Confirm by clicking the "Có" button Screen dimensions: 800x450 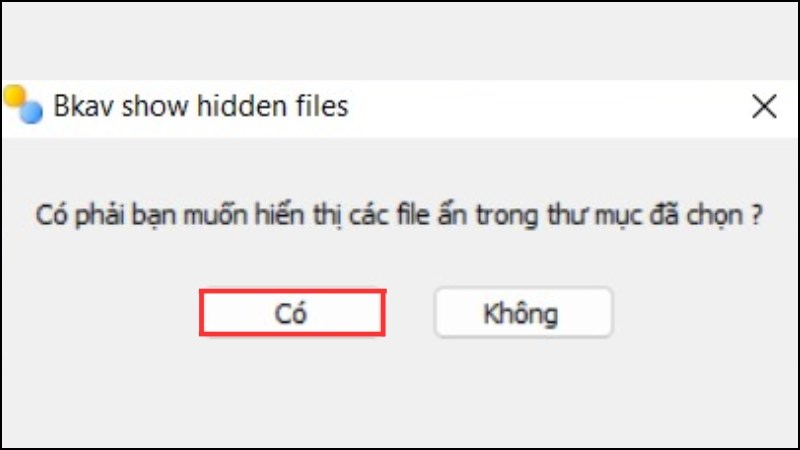tap(292, 313)
